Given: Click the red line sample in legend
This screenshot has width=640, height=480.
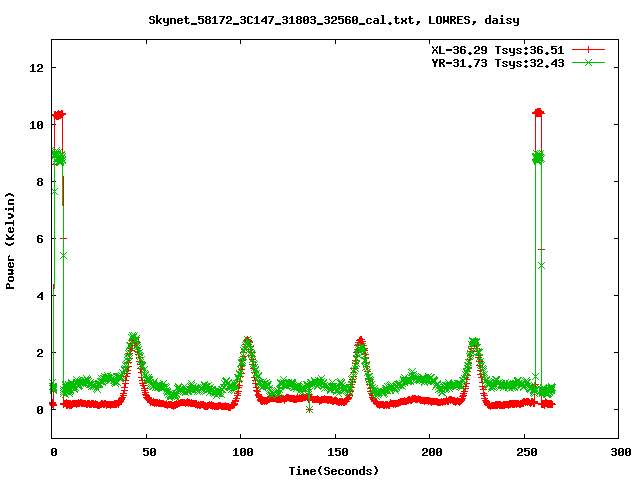Looking at the screenshot, I should click(x=590, y=49).
